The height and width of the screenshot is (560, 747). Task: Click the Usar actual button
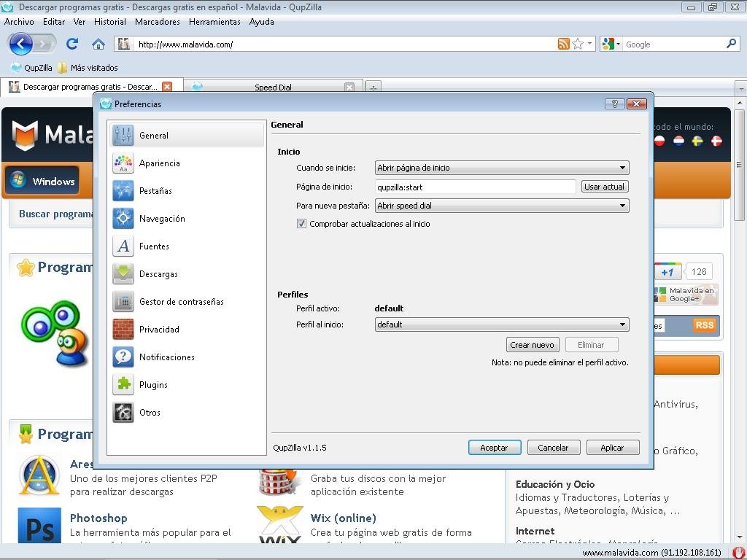tap(604, 187)
